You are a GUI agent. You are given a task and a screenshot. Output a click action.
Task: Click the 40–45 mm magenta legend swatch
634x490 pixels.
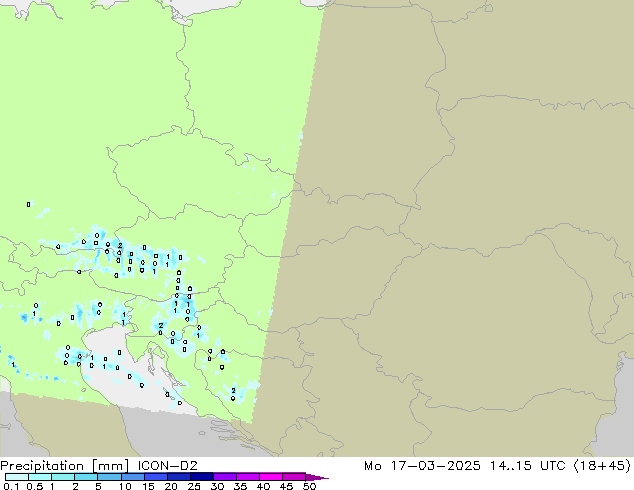tap(271, 477)
